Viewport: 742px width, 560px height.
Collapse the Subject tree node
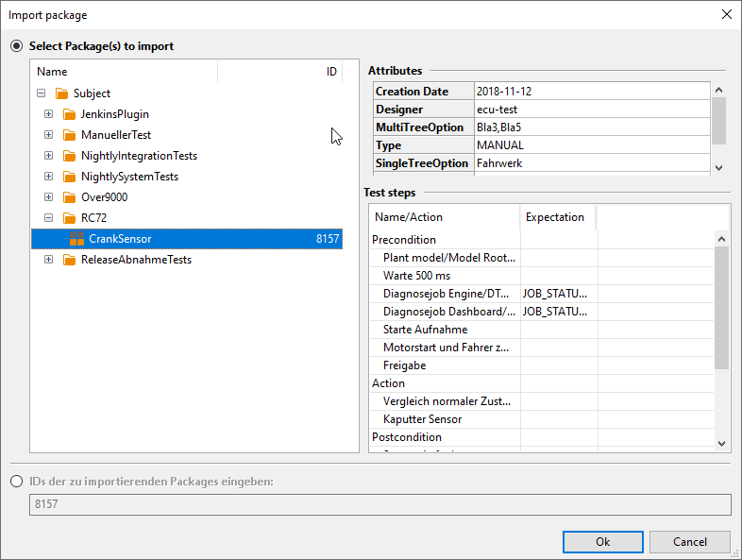[x=42, y=93]
